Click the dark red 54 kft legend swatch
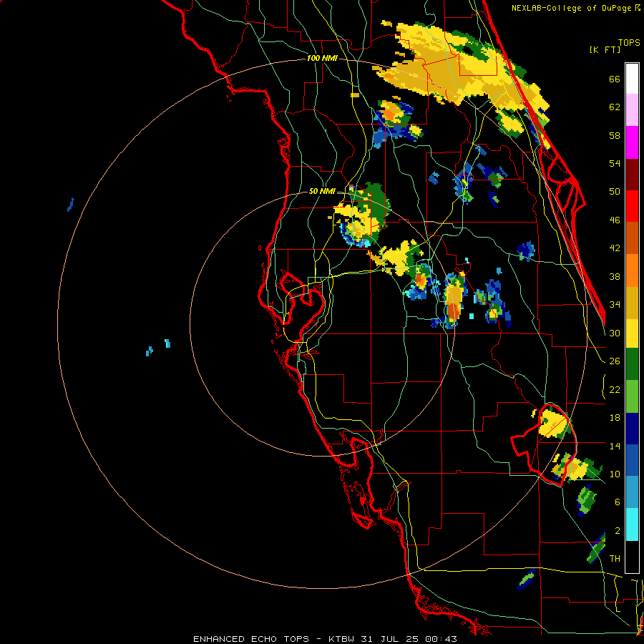This screenshot has height=644, width=644. [632, 175]
